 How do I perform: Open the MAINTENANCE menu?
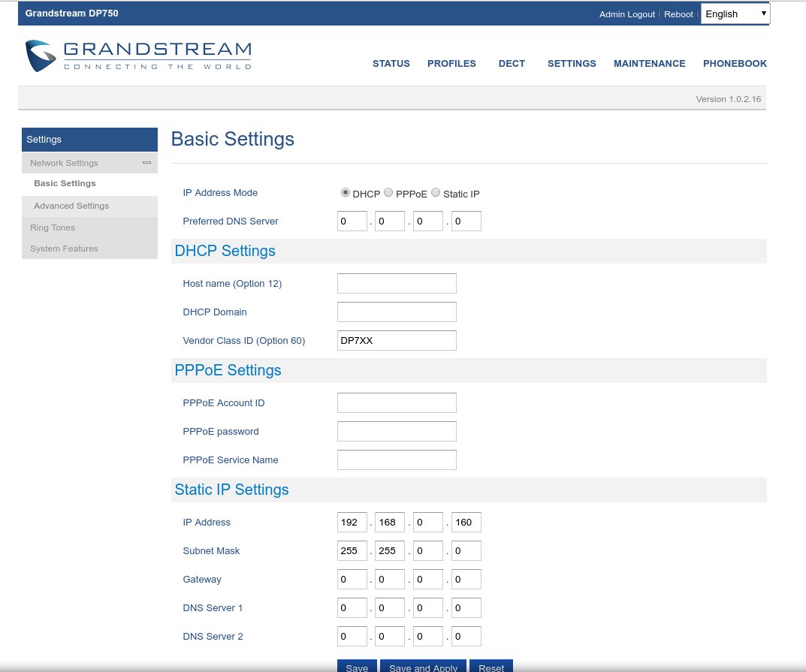pos(649,64)
